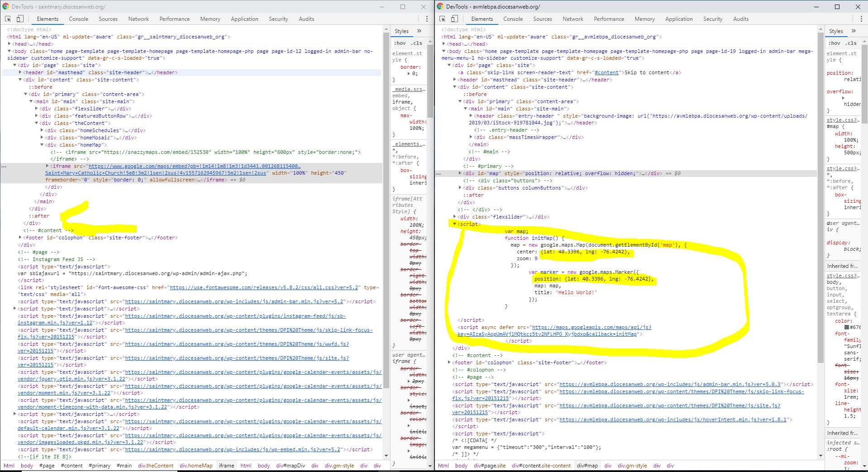Collapse the script element in avmlebpa tree
The width and height of the screenshot is (868, 472).
point(455,224)
